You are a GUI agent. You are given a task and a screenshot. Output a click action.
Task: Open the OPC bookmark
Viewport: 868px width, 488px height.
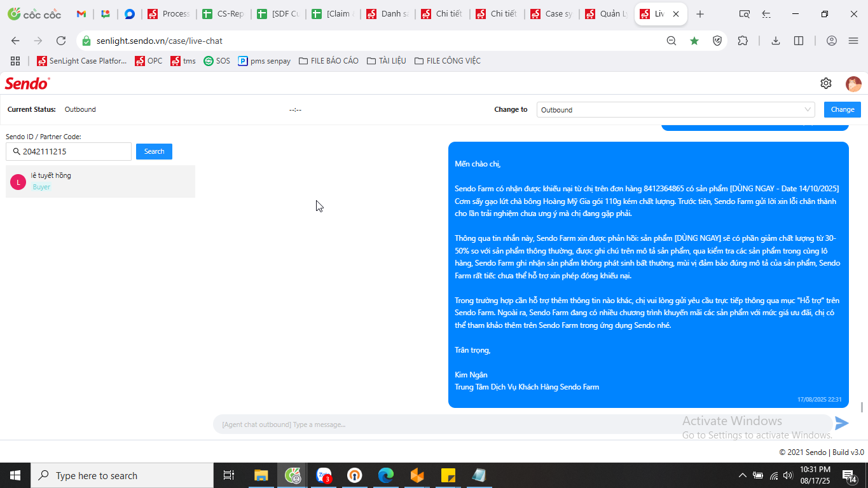point(149,61)
